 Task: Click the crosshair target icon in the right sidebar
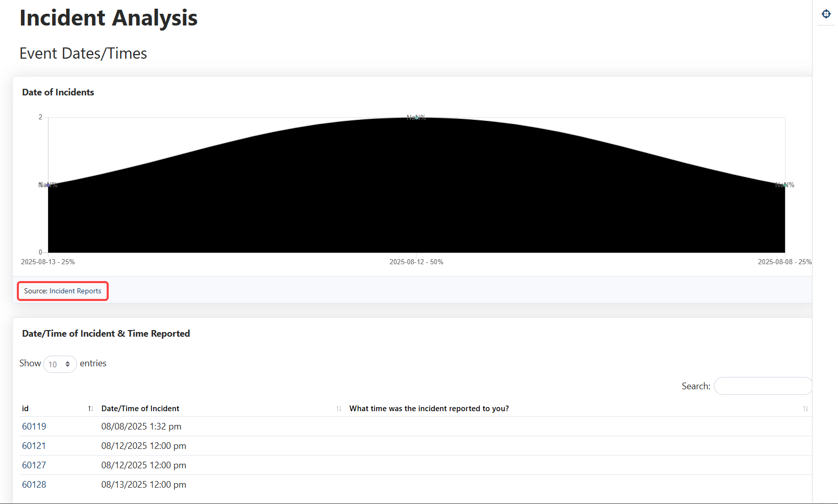pos(826,14)
